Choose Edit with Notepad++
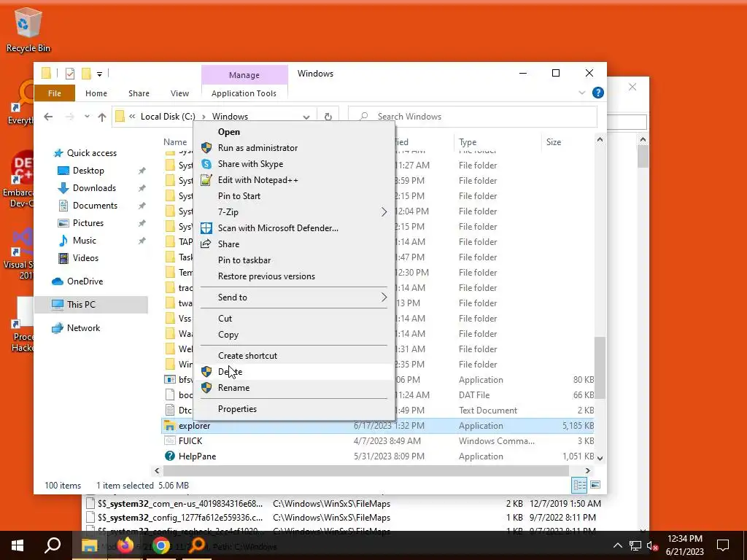Image resolution: width=747 pixels, height=560 pixels. tap(294, 180)
